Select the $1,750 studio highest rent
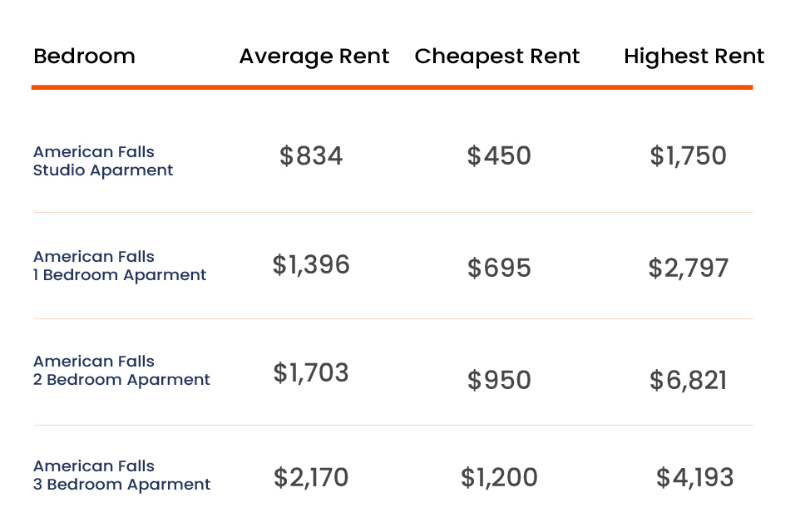The image size is (805, 532). tap(688, 156)
